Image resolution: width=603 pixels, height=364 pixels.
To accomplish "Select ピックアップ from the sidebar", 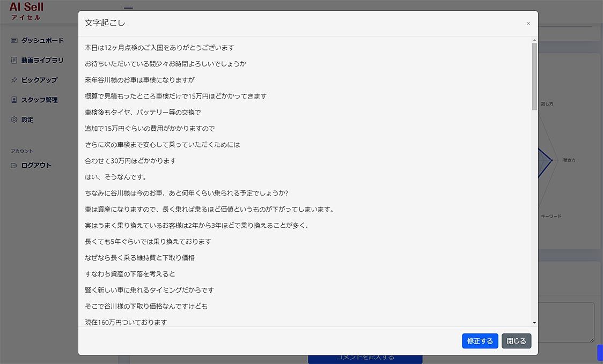I will click(x=39, y=80).
